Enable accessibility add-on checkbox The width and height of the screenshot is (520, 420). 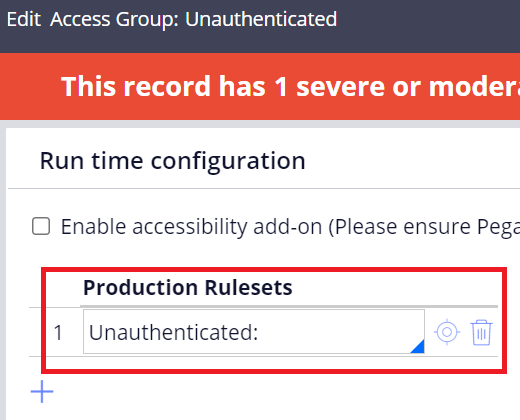[x=41, y=226]
